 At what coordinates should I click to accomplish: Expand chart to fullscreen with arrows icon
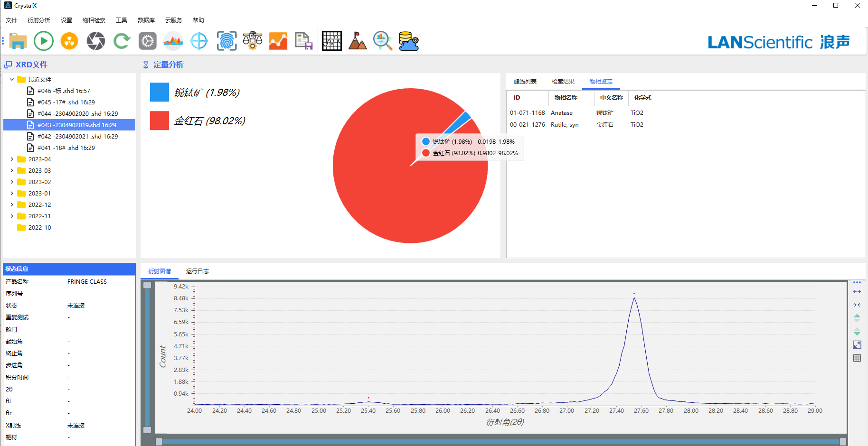tap(857, 345)
